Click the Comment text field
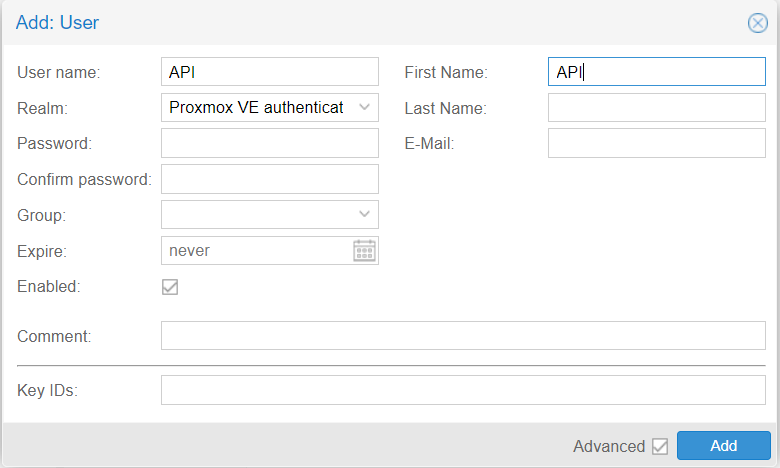 463,336
